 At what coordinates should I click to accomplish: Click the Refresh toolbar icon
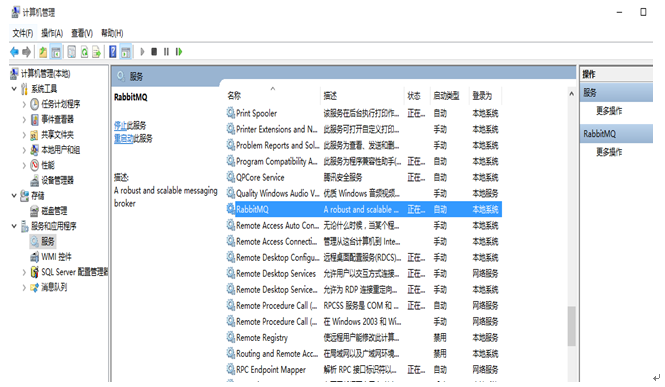click(x=84, y=52)
